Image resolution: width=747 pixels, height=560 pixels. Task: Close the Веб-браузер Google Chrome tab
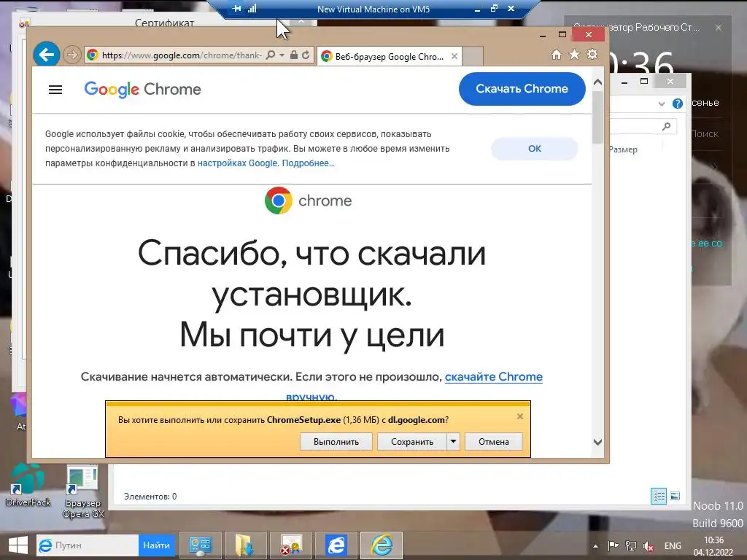click(x=454, y=56)
